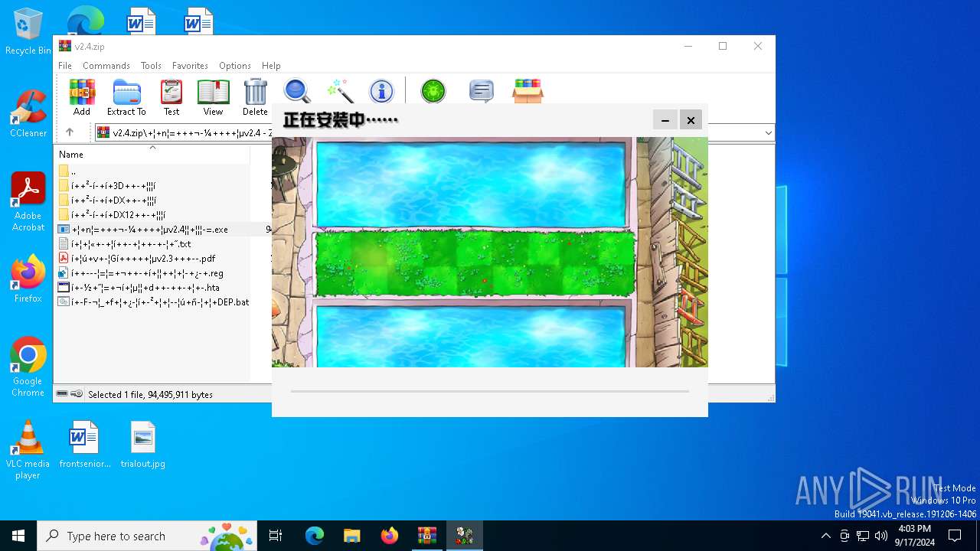Image resolution: width=980 pixels, height=551 pixels.
Task: Click the Find magnifier toolbar icon
Action: pyautogui.click(x=297, y=91)
